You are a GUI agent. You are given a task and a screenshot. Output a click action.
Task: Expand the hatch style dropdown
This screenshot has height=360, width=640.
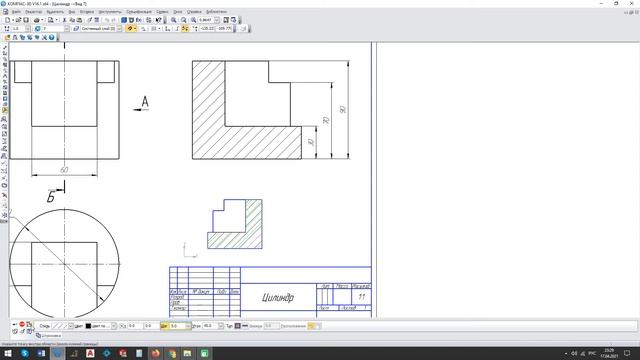click(x=71, y=326)
